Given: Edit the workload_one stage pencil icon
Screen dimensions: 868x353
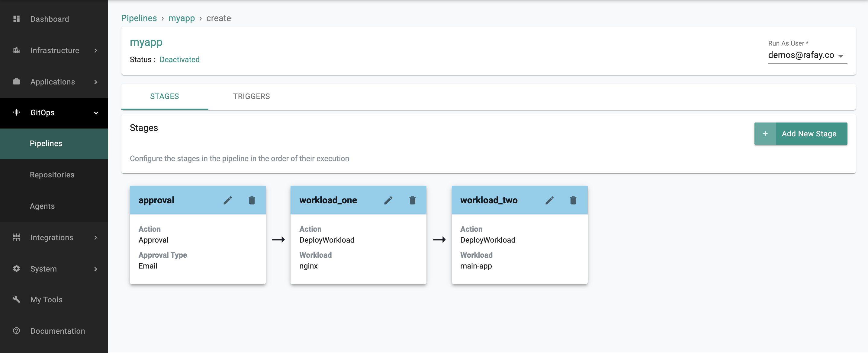Looking at the screenshot, I should pyautogui.click(x=388, y=200).
